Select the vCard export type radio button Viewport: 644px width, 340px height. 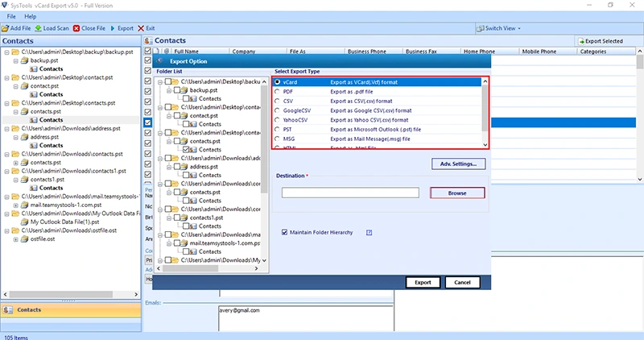click(277, 82)
